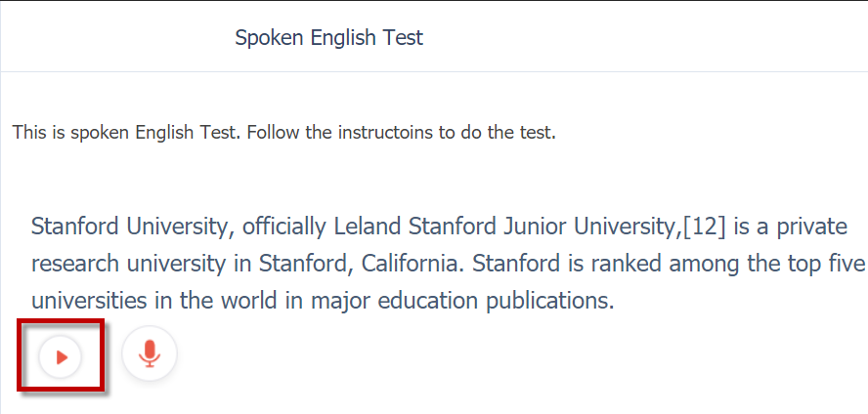Click the word "research" starting the second line
This screenshot has height=414, width=868.
74,264
